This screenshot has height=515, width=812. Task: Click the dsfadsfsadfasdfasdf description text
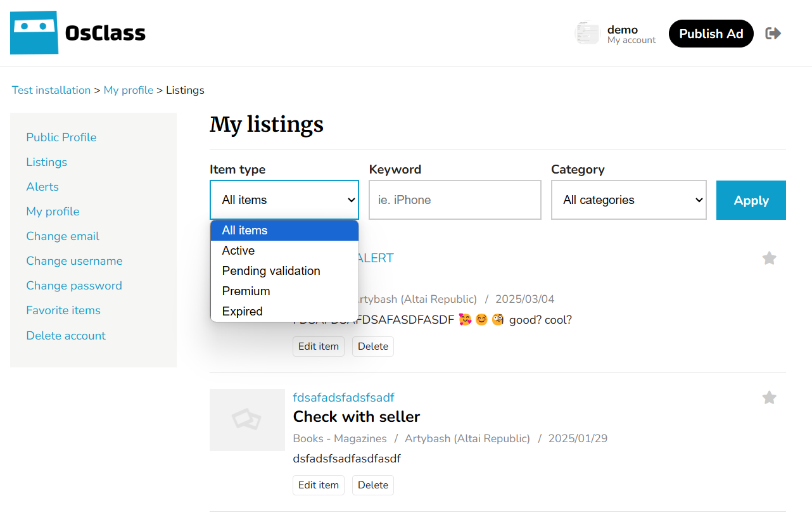coord(347,459)
